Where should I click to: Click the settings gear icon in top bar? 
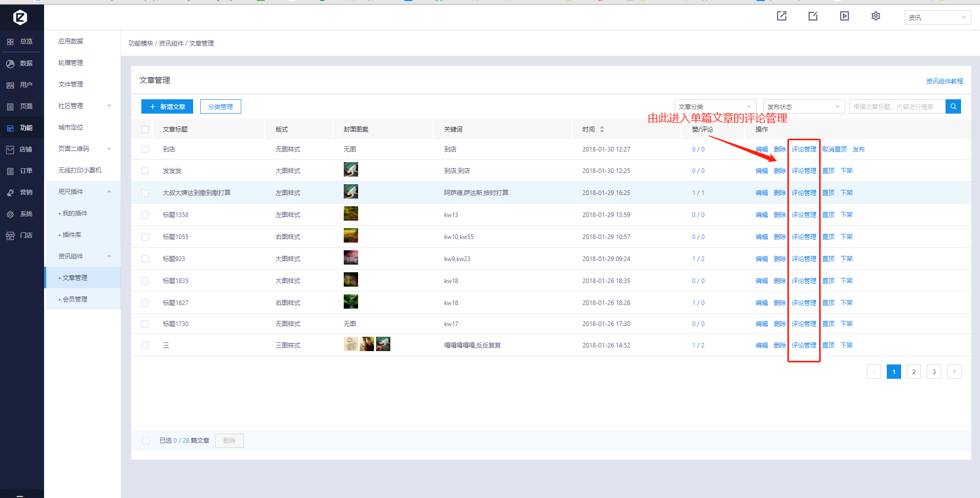875,16
